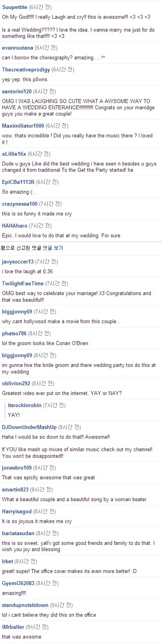Visit standupnotsitdown user page
This screenshot has width=162, height=644.
[x=25, y=605]
